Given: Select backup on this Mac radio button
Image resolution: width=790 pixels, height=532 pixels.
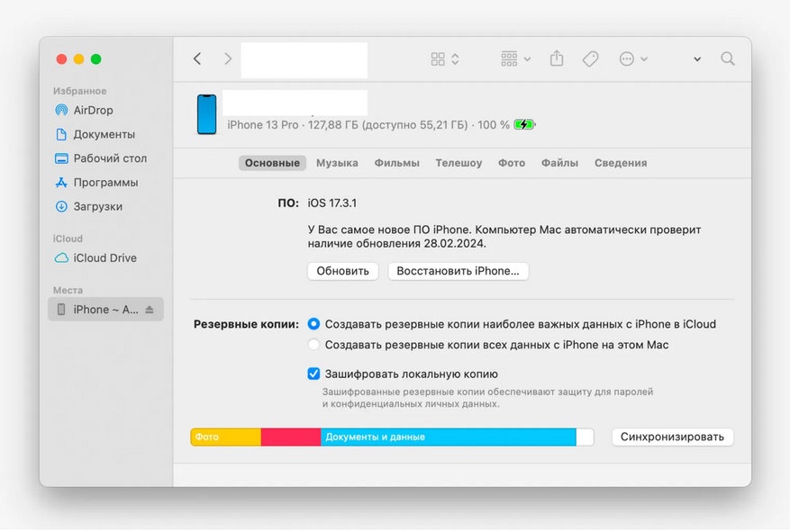Looking at the screenshot, I should (313, 344).
